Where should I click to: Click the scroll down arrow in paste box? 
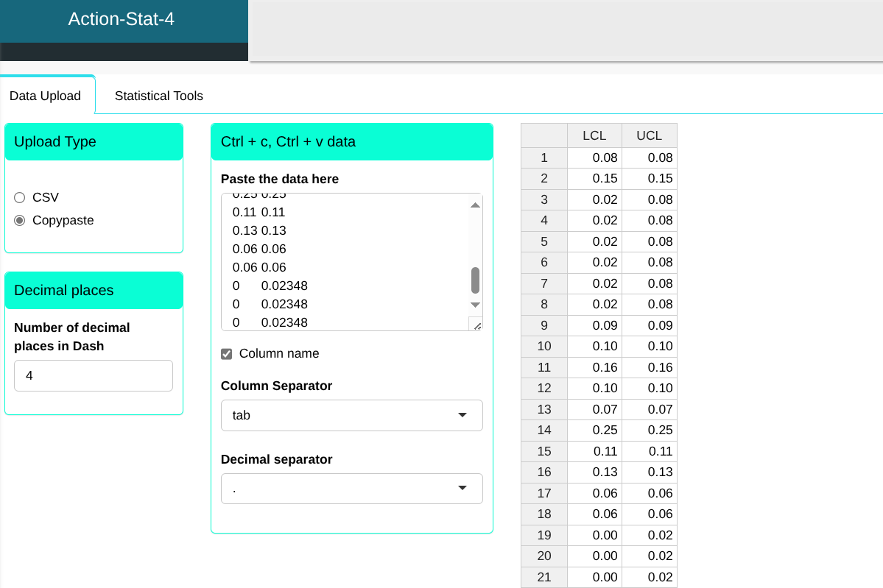(475, 305)
